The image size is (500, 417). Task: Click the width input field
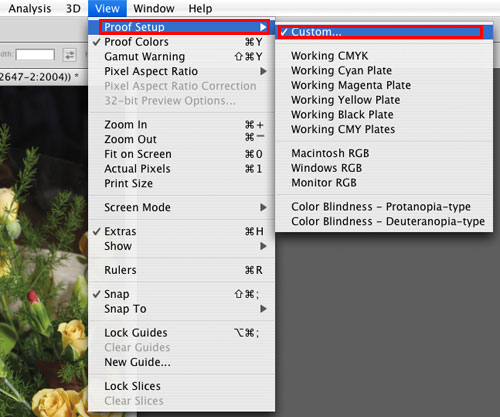[x=35, y=55]
